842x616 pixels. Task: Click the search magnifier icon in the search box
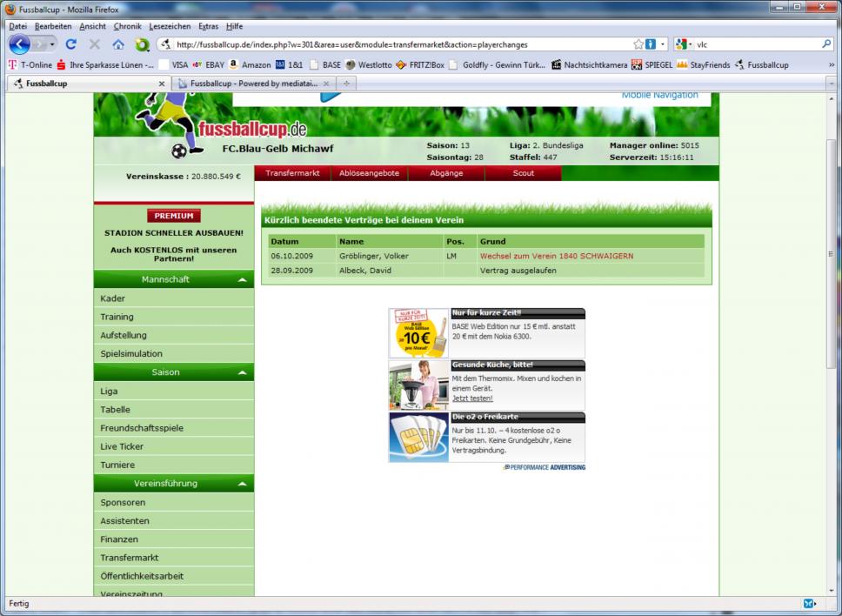[x=825, y=44]
